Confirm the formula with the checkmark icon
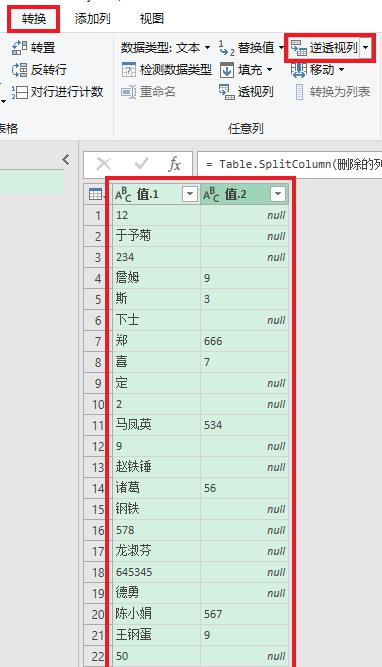 [x=141, y=164]
